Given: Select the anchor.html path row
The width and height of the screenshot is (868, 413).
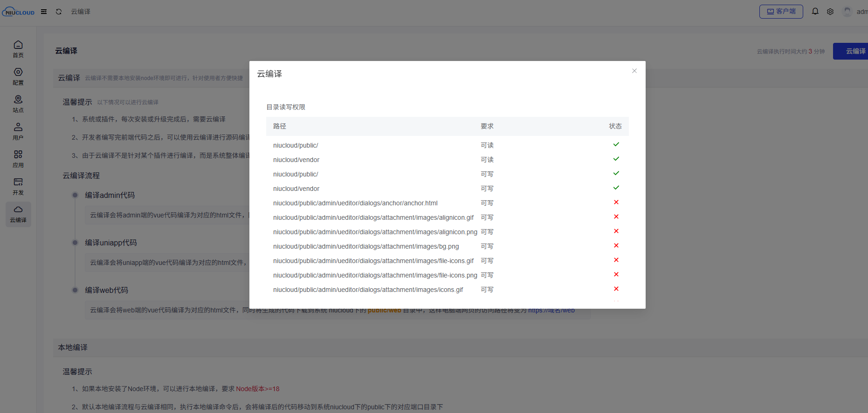Looking at the screenshot, I should tap(355, 203).
